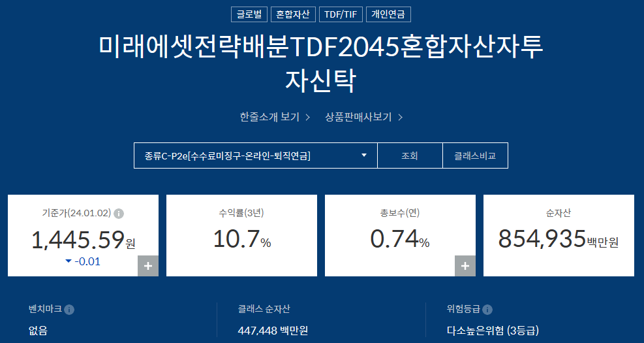
Task: Click the 위험등급 label
Action: [463, 309]
